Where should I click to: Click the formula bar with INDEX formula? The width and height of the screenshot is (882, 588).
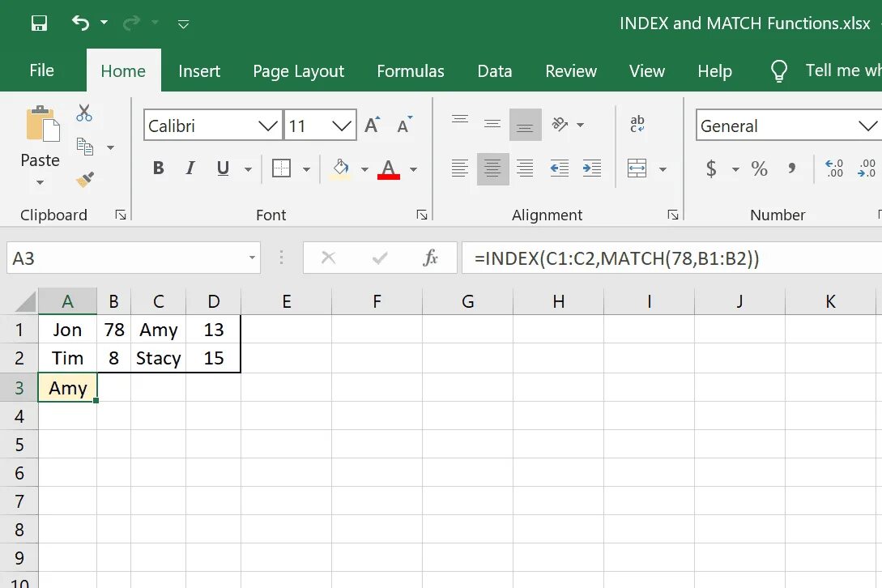pyautogui.click(x=671, y=258)
